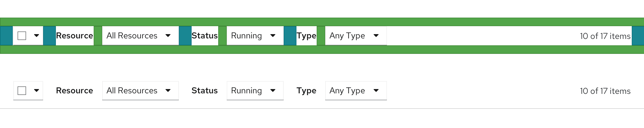Click the All Resources caret in plain toolbar
Screen dimensions: 644x128
pyautogui.click(x=168, y=91)
